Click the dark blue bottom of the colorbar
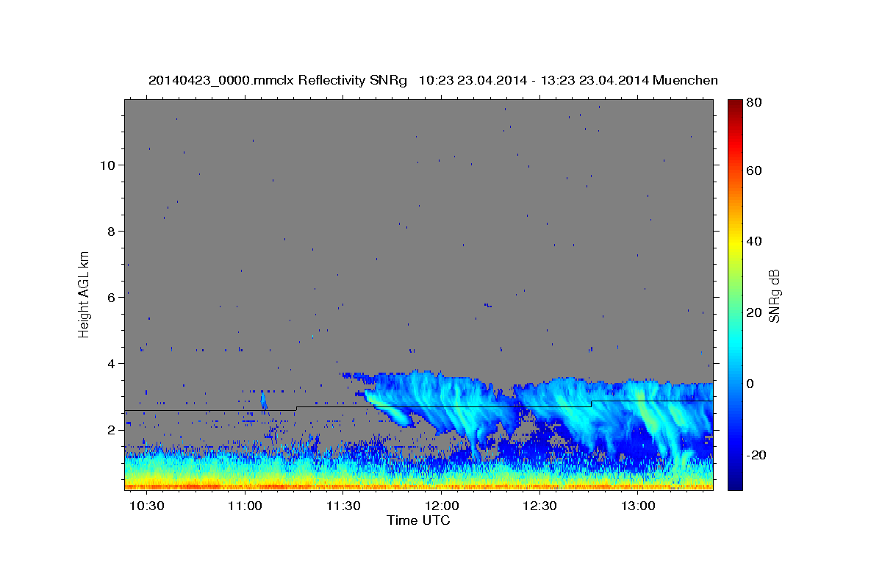 [735, 481]
